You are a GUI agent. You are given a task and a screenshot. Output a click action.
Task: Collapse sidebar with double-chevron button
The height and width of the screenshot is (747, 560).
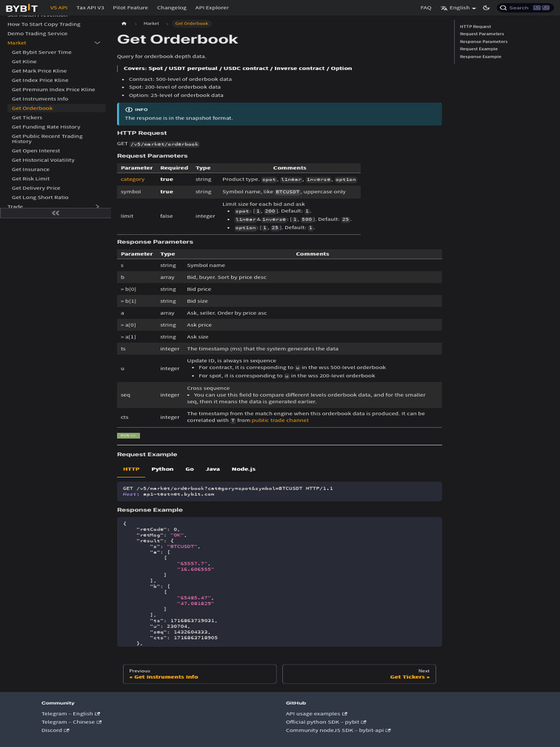click(x=55, y=213)
